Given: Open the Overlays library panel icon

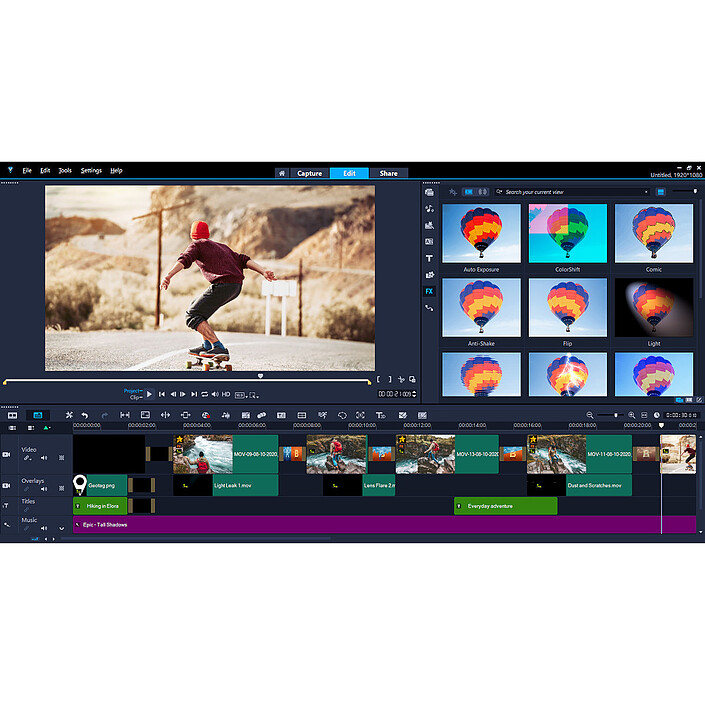Looking at the screenshot, I should (x=429, y=275).
